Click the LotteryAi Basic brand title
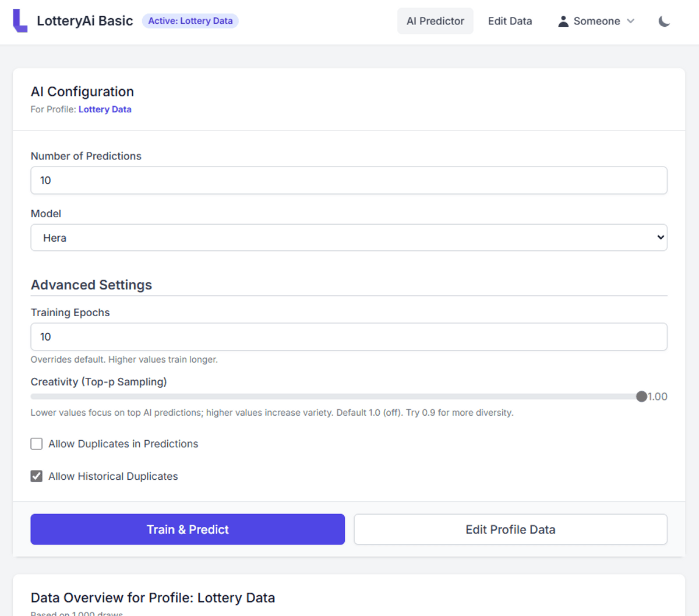 (x=84, y=21)
